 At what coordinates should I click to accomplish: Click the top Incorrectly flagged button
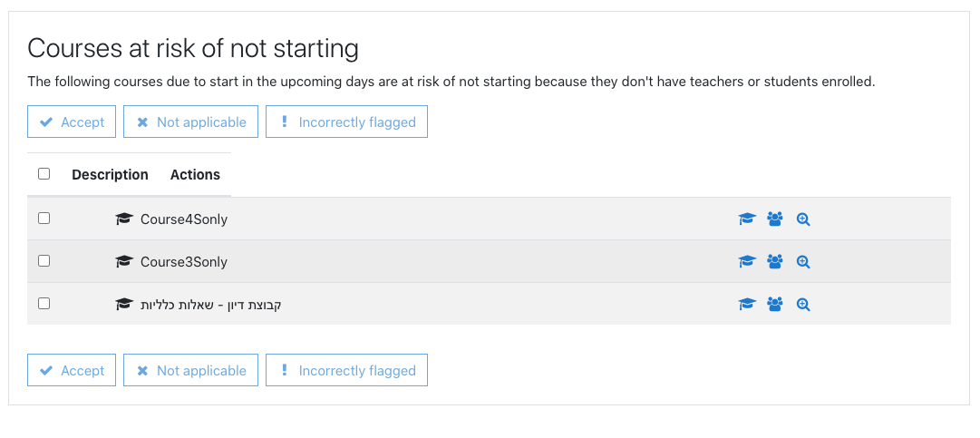tap(347, 122)
